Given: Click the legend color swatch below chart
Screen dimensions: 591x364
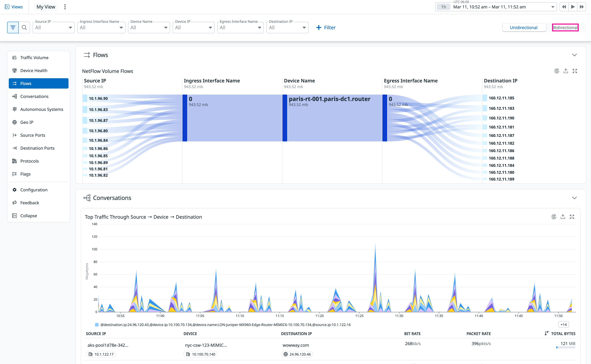Looking at the screenshot, I should click(x=97, y=325).
